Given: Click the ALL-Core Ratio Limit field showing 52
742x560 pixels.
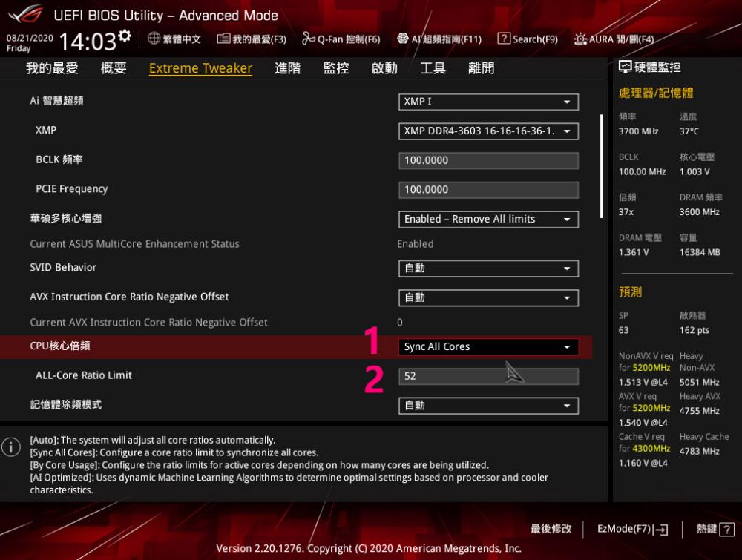Looking at the screenshot, I should [488, 376].
